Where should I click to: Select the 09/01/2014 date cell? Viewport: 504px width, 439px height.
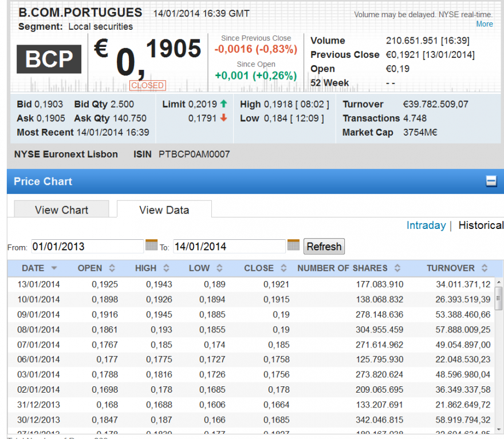[x=38, y=314]
